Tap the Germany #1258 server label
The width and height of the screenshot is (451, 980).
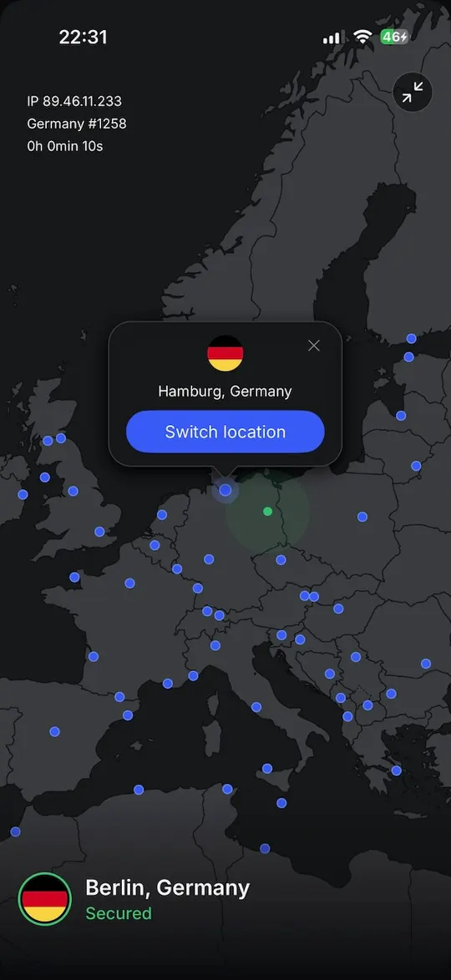(x=76, y=124)
